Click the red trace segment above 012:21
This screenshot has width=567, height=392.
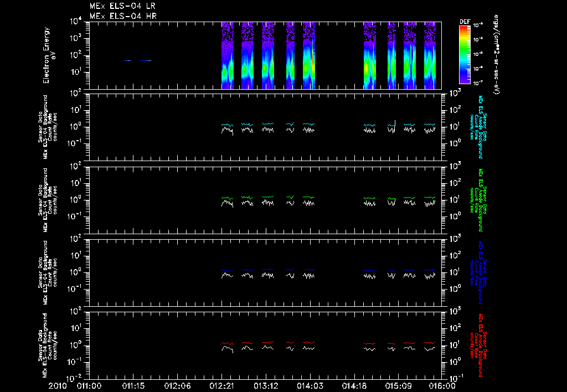(228, 343)
